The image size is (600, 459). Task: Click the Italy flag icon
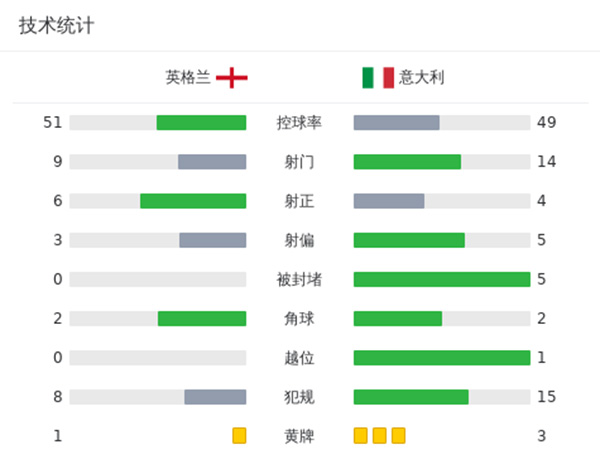pos(378,78)
